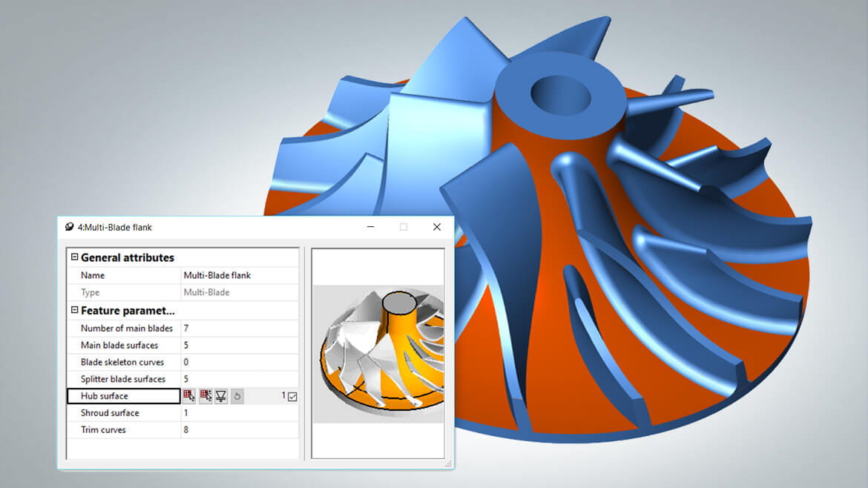Click the filter funnel icon in Hub surface row
This screenshot has height=488, width=868.
pos(221,396)
